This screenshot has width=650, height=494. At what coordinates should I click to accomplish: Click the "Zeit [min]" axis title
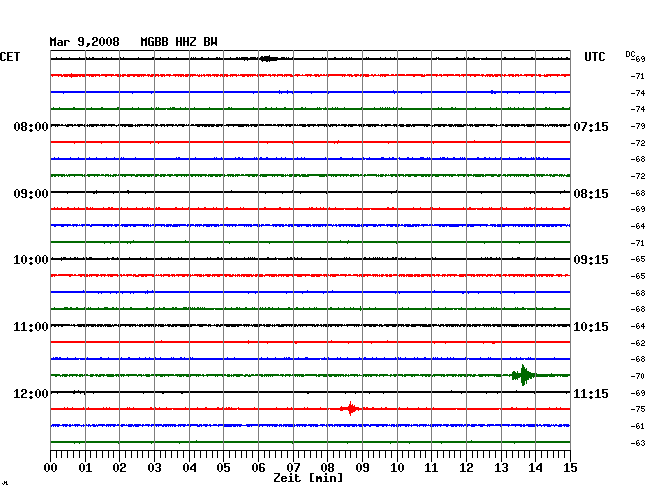[x=308, y=478]
